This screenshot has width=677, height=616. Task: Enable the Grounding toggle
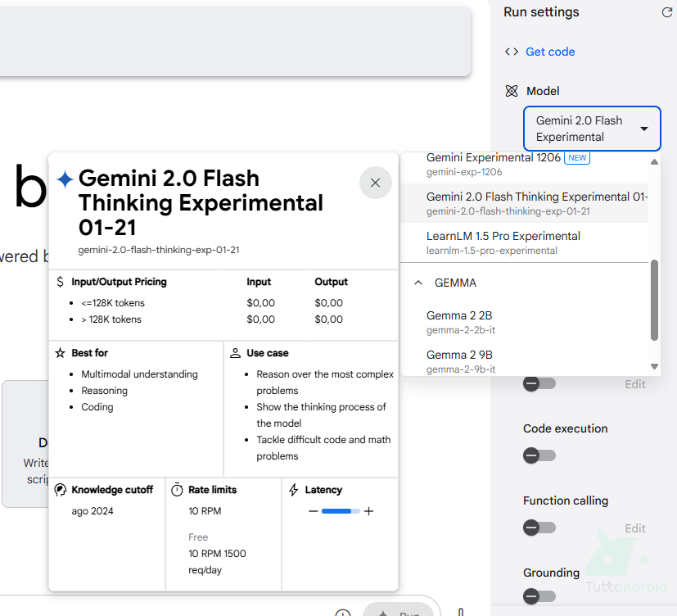click(x=539, y=596)
